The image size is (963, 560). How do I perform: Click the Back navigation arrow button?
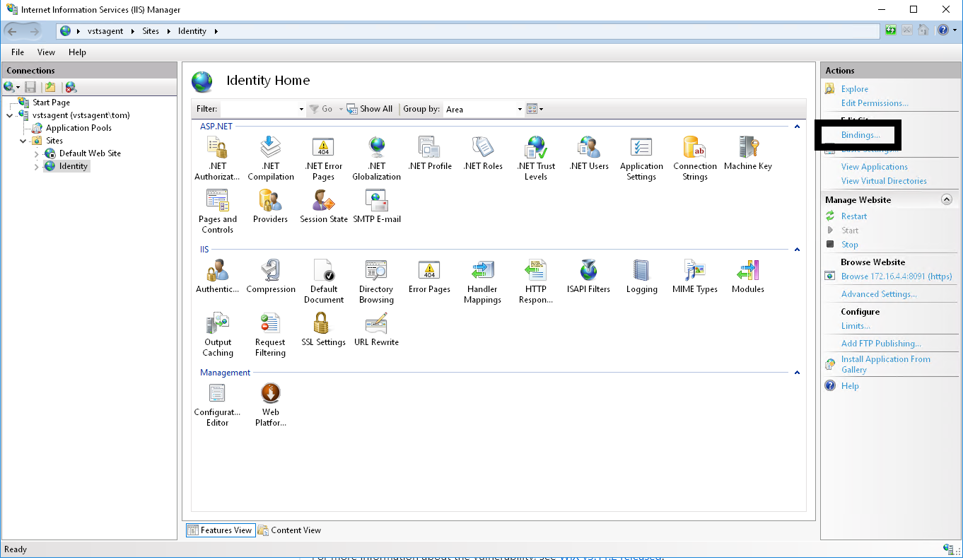pyautogui.click(x=13, y=31)
